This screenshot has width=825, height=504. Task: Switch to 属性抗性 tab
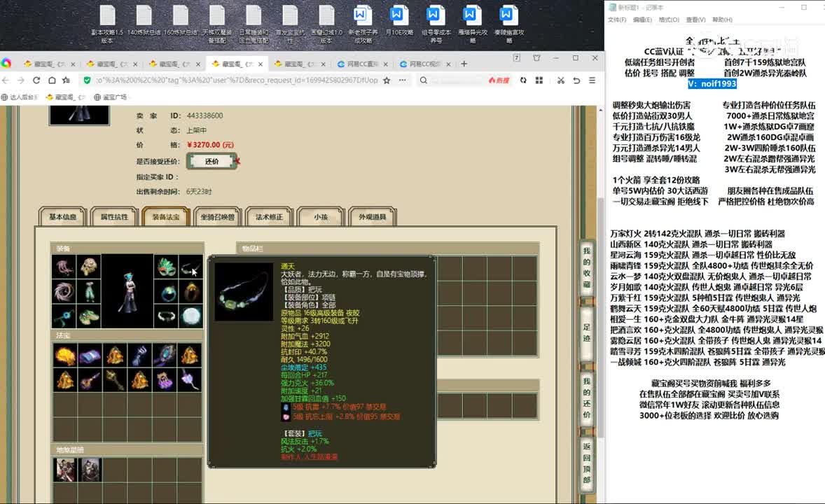114,217
